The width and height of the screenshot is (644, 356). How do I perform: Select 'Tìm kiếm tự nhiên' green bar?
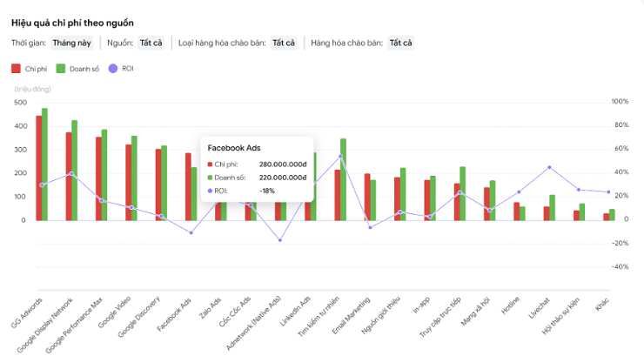pos(344,180)
